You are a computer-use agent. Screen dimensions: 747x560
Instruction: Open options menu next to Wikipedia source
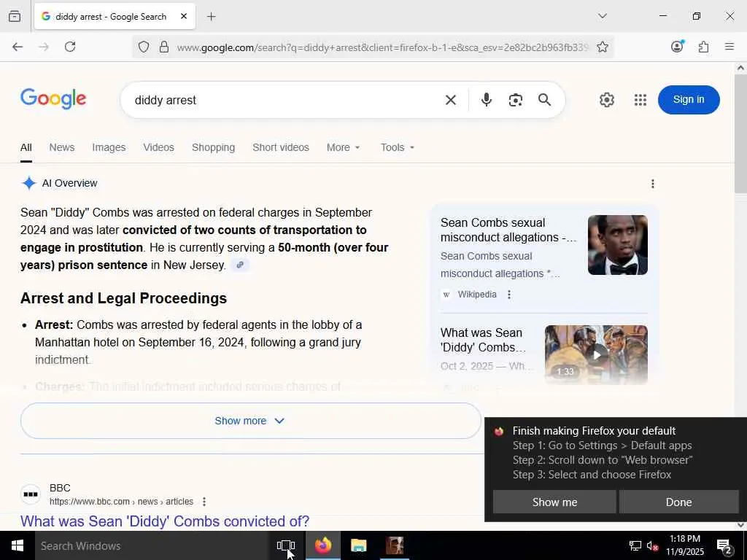(x=508, y=295)
